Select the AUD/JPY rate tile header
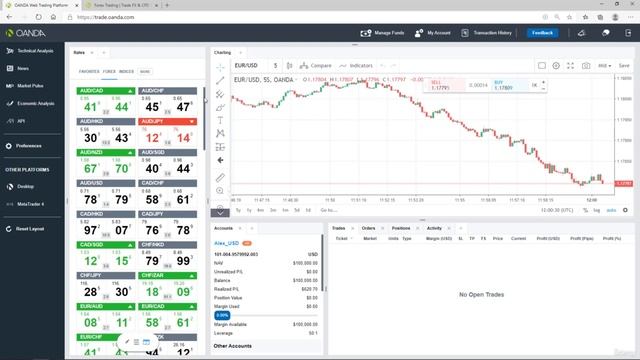The width and height of the screenshot is (640, 360). [x=167, y=122]
